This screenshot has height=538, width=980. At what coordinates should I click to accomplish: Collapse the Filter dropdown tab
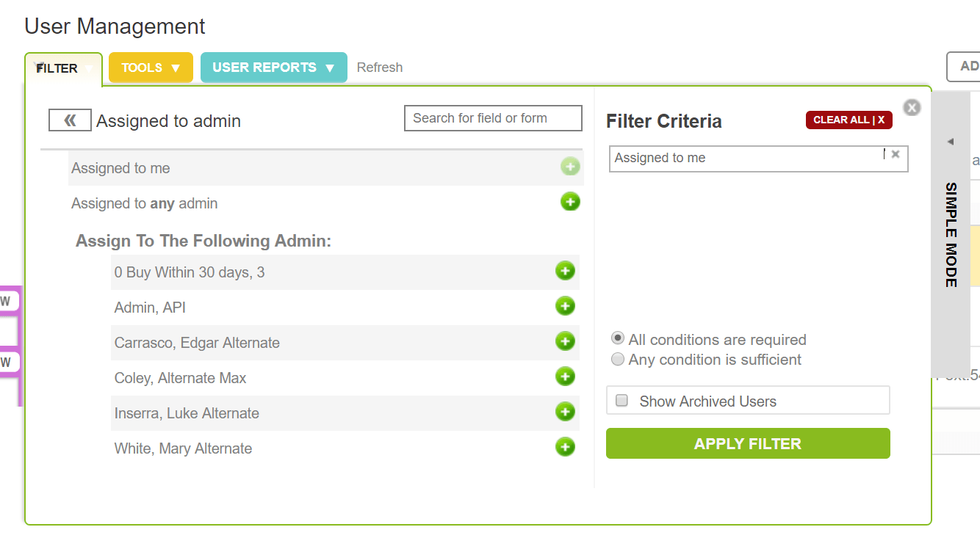coord(63,69)
